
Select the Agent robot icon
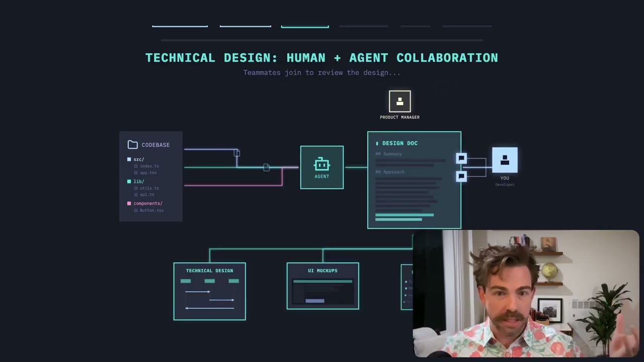322,164
